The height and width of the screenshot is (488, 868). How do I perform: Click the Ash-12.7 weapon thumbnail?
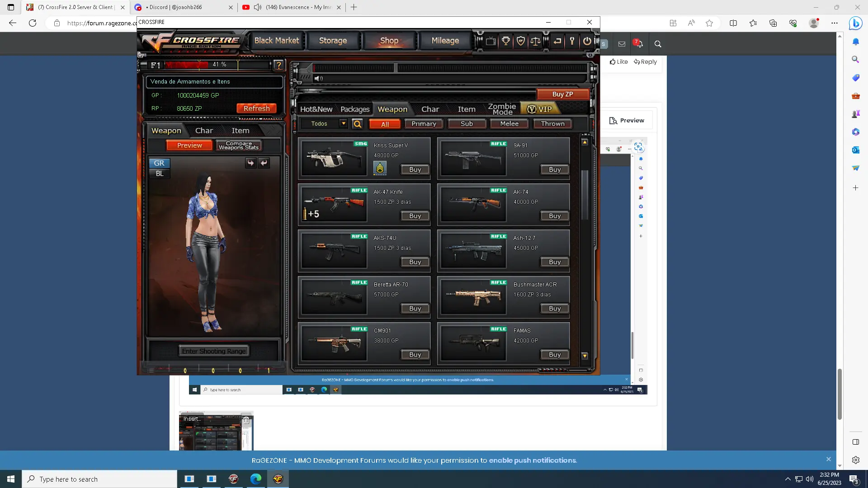coord(473,250)
